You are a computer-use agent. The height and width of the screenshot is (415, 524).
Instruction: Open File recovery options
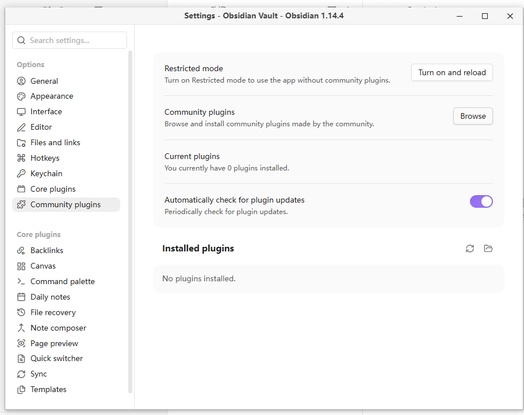pos(67,312)
